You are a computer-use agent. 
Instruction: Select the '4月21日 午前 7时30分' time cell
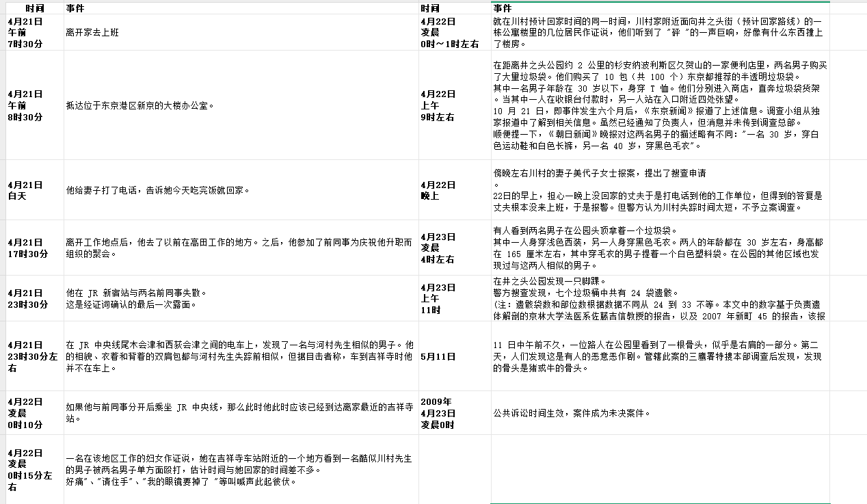click(x=34, y=32)
